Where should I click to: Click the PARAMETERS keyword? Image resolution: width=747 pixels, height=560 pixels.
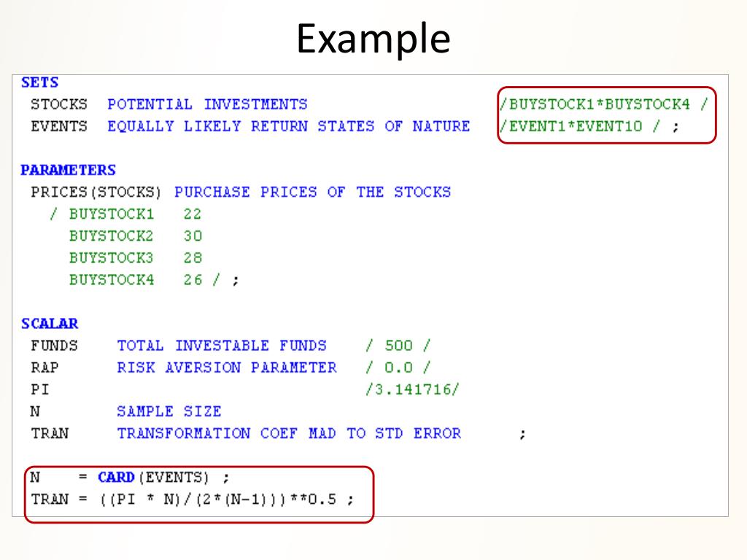coord(68,170)
